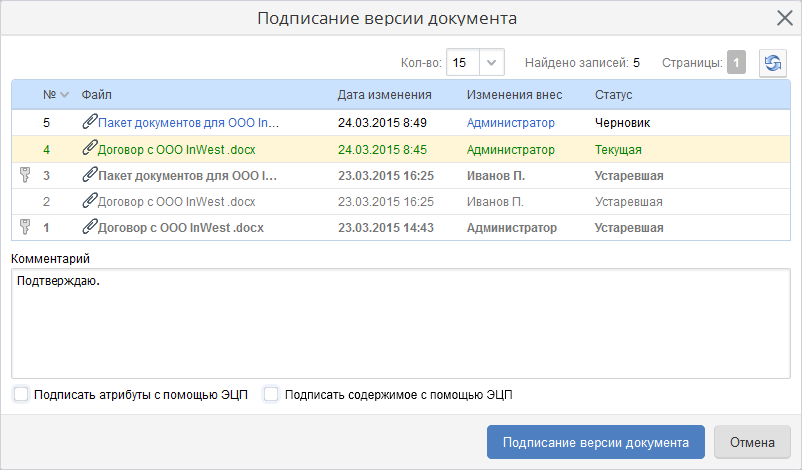Click the paperclip icon in version 2 row
Screen dimensions: 802x470
click(89, 201)
